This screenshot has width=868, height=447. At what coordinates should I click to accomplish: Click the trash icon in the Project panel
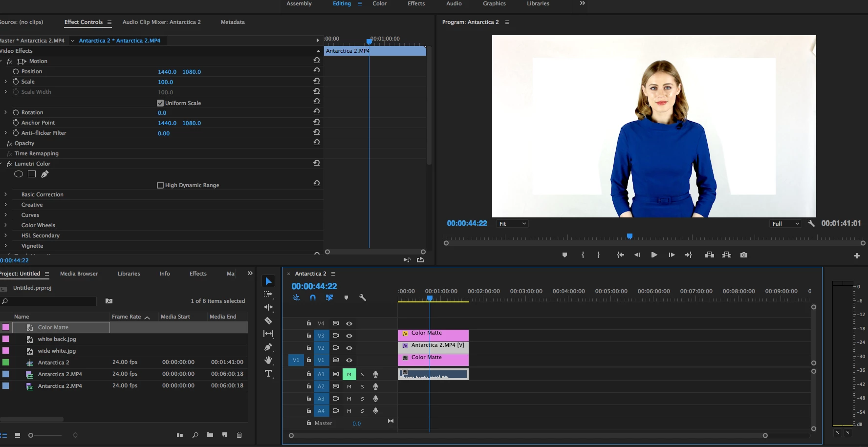coord(239,435)
